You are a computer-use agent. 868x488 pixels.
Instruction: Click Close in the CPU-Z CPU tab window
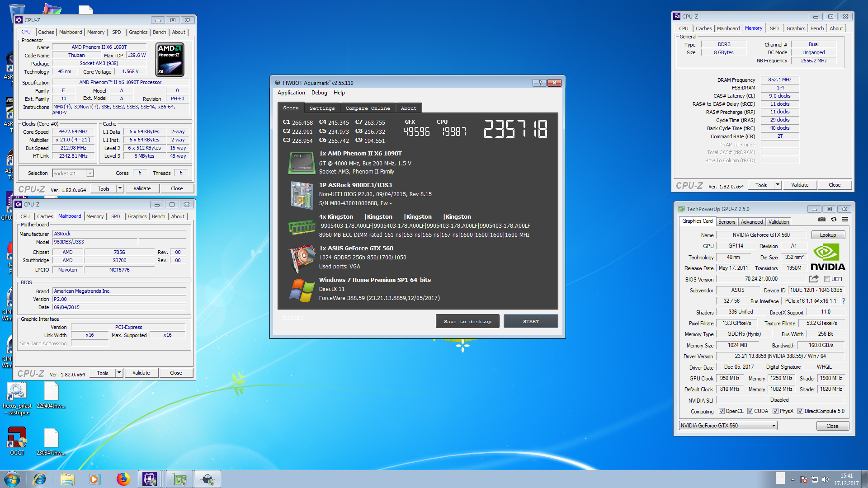click(177, 188)
